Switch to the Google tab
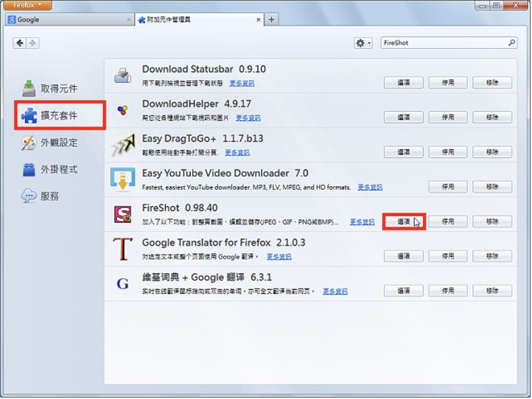532x399 pixels. [70, 19]
